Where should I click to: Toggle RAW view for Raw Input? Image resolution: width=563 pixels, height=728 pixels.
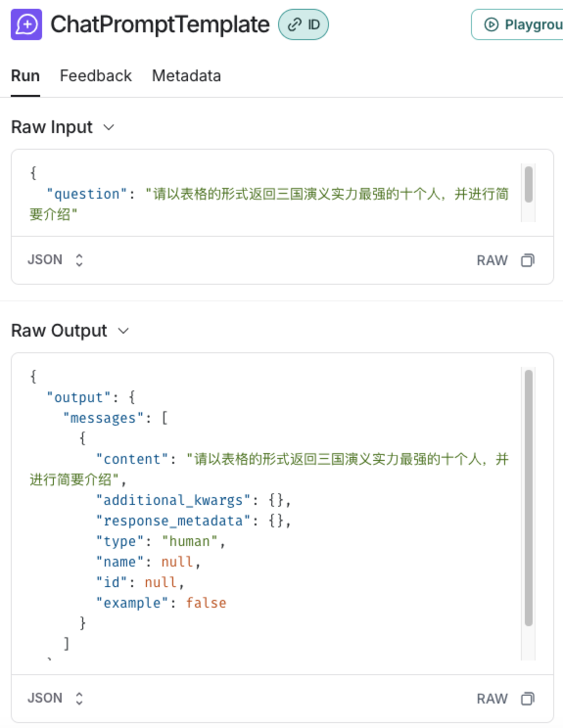(492, 260)
